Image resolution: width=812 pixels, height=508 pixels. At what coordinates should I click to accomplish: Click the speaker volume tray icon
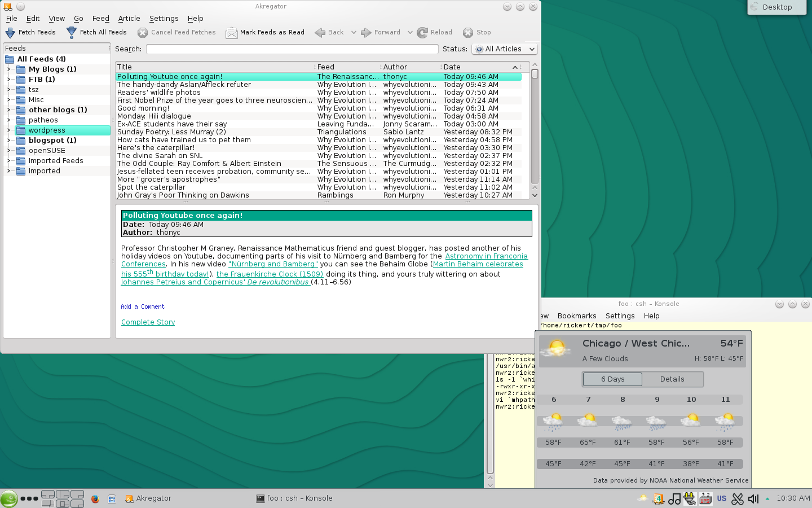pyautogui.click(x=753, y=499)
